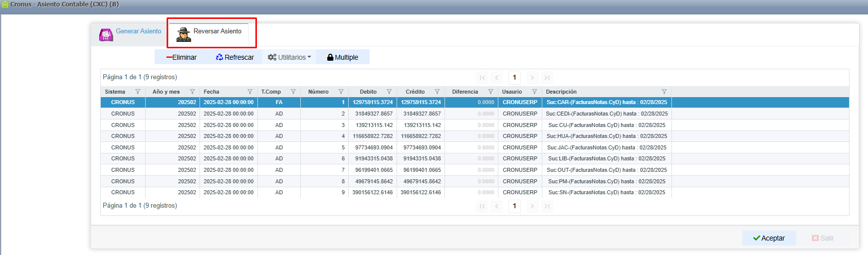Screen dimensions: 868x255
Task: Open the Debito column filter icon
Action: pyautogui.click(x=389, y=92)
